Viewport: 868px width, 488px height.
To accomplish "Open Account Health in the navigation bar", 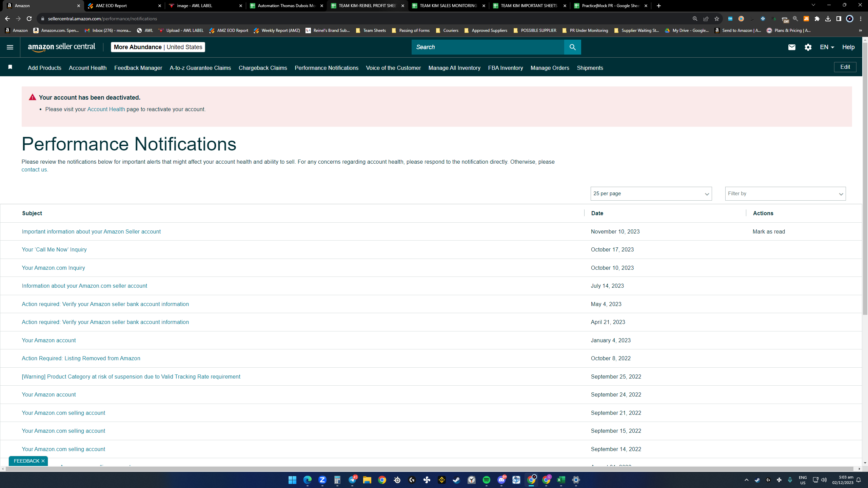I will [87, 68].
